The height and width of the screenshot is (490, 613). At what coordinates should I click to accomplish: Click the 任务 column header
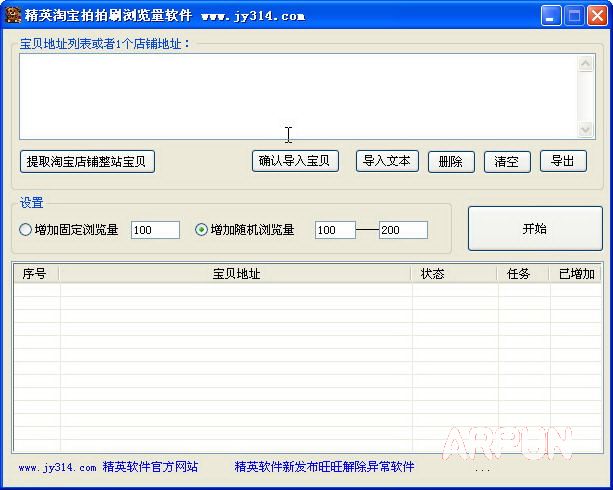click(523, 273)
